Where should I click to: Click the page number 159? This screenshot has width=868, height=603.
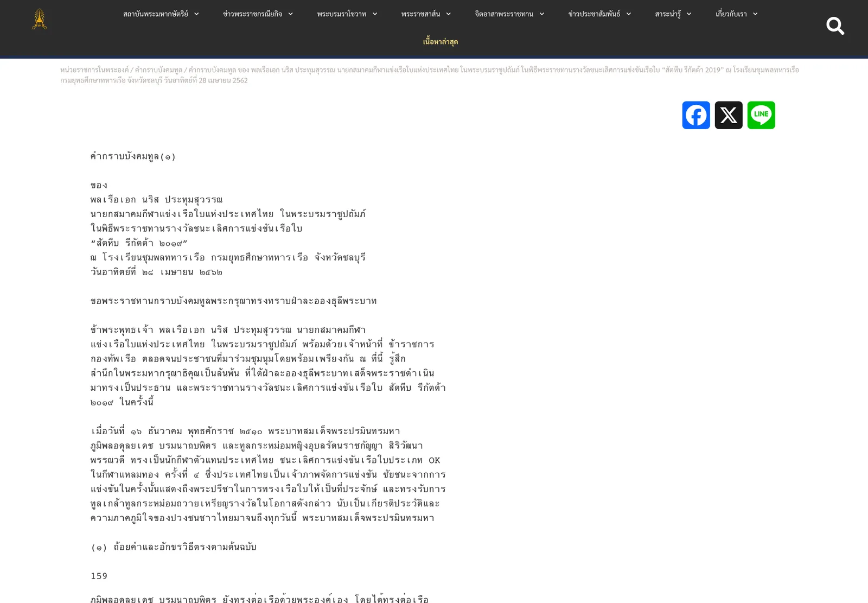[99, 576]
